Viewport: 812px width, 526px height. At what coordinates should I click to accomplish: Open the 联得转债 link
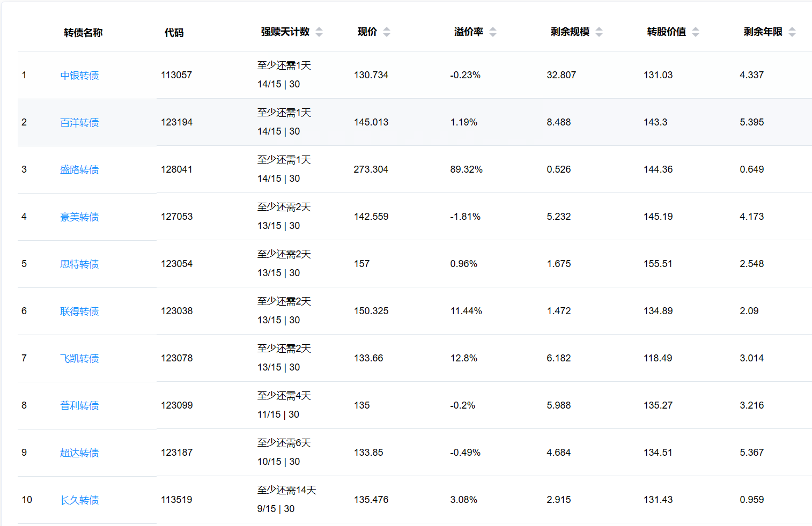[79, 312]
